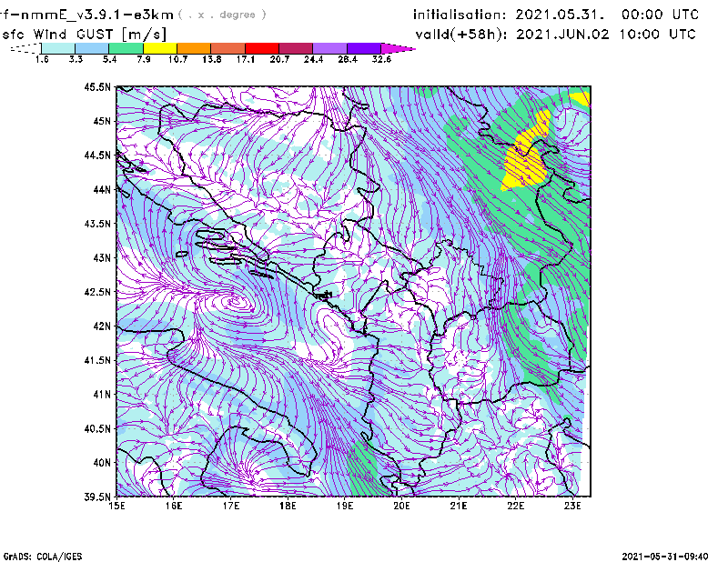This screenshot has height=562, width=728.
Task: Click the colorbar value 1.6
Action: click(x=42, y=59)
